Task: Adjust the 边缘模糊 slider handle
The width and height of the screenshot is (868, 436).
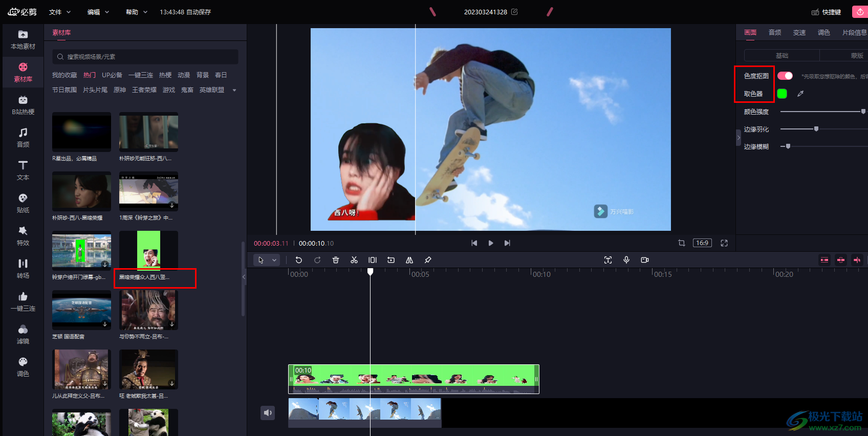Action: (x=788, y=146)
